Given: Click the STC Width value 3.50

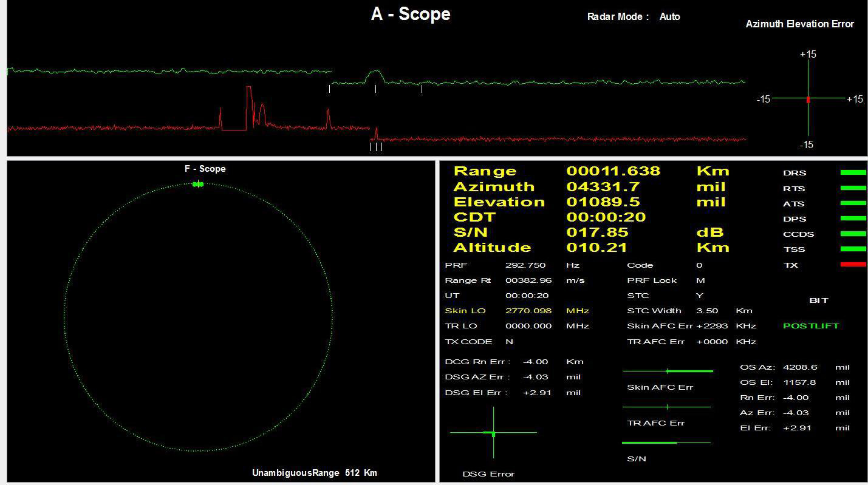Looking at the screenshot, I should 707,311.
